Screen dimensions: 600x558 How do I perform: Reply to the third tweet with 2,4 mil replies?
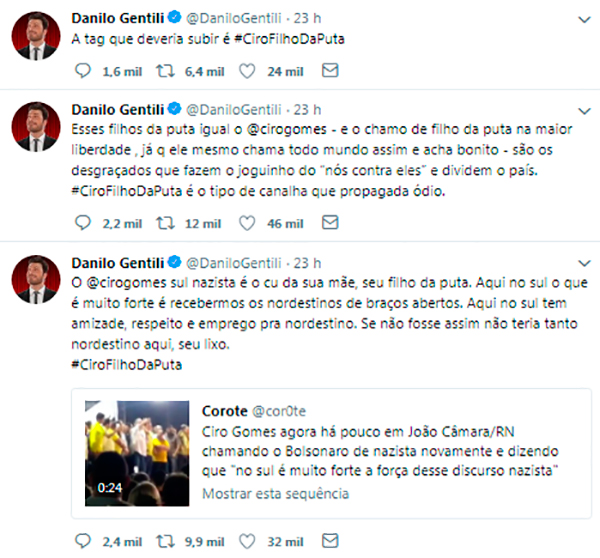(83, 541)
